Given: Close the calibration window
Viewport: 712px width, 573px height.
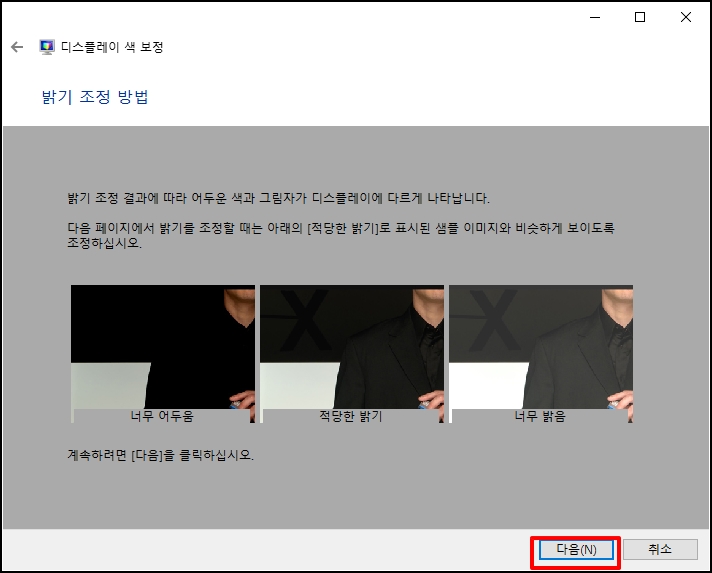Looking at the screenshot, I should pos(686,17).
